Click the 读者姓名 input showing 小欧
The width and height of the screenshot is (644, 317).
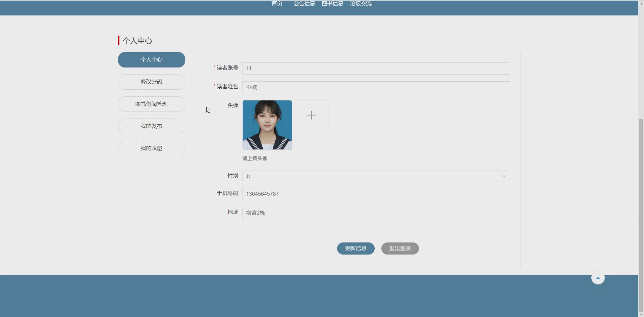[376, 87]
